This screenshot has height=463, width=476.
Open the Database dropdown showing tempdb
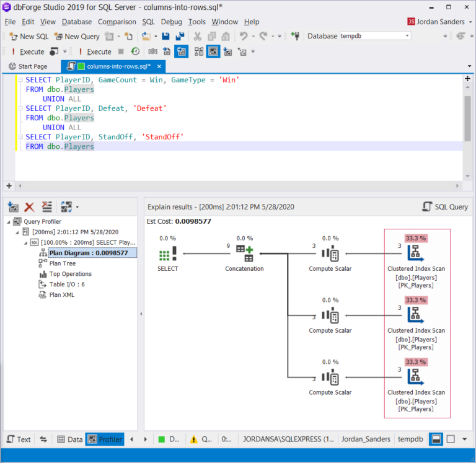(407, 36)
